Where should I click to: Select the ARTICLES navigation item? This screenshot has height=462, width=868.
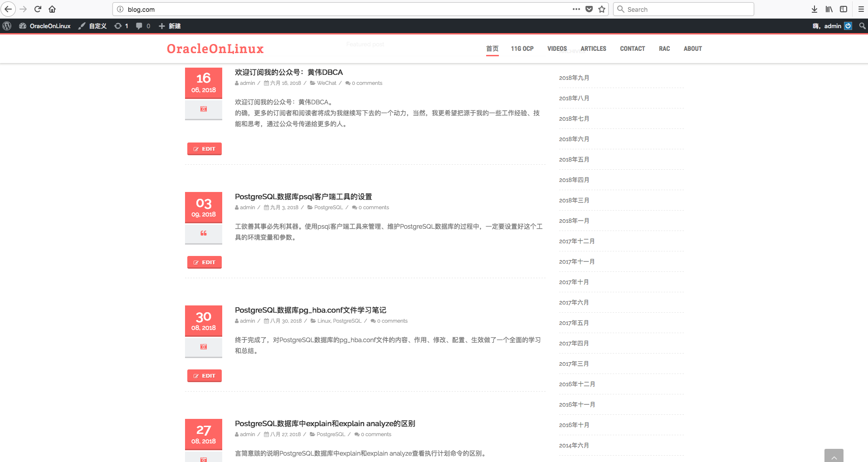(593, 49)
